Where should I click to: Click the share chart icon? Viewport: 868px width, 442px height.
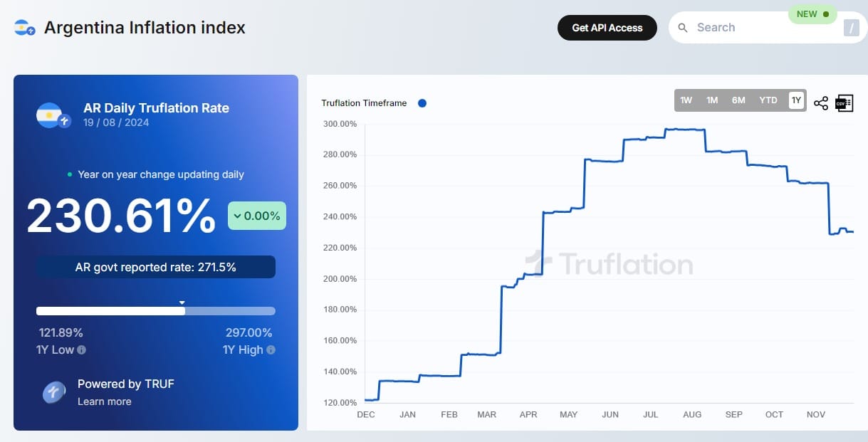click(x=821, y=102)
